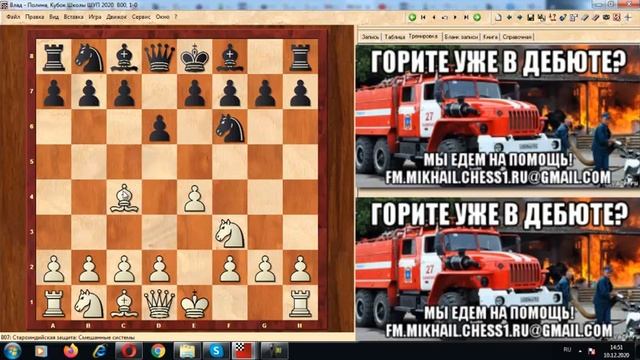
Task: Click the undo move arrow icon
Action: tap(444, 17)
